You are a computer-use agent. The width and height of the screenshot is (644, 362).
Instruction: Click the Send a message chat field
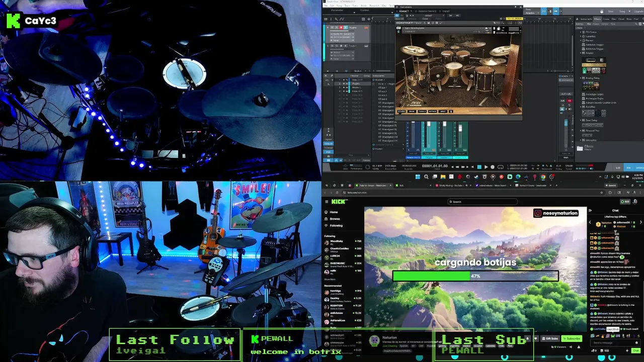[615, 343]
